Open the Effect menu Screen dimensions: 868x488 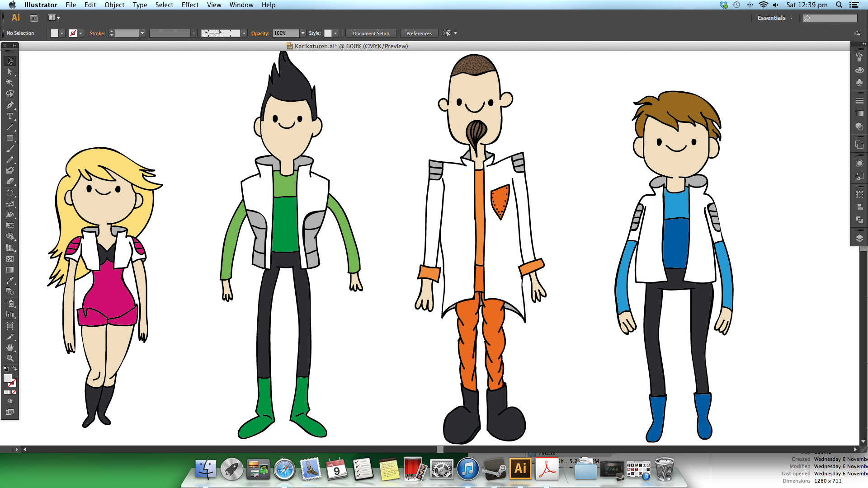pyautogui.click(x=190, y=5)
